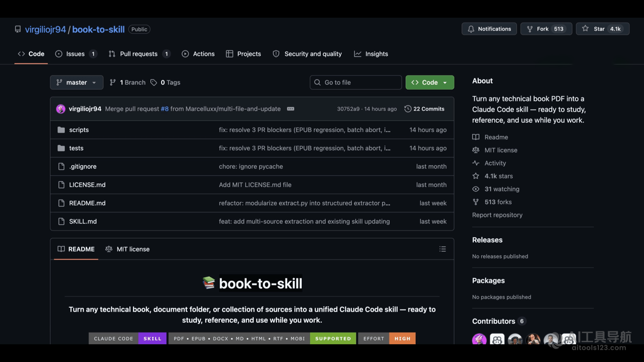Open the green Code dropdown

click(430, 83)
